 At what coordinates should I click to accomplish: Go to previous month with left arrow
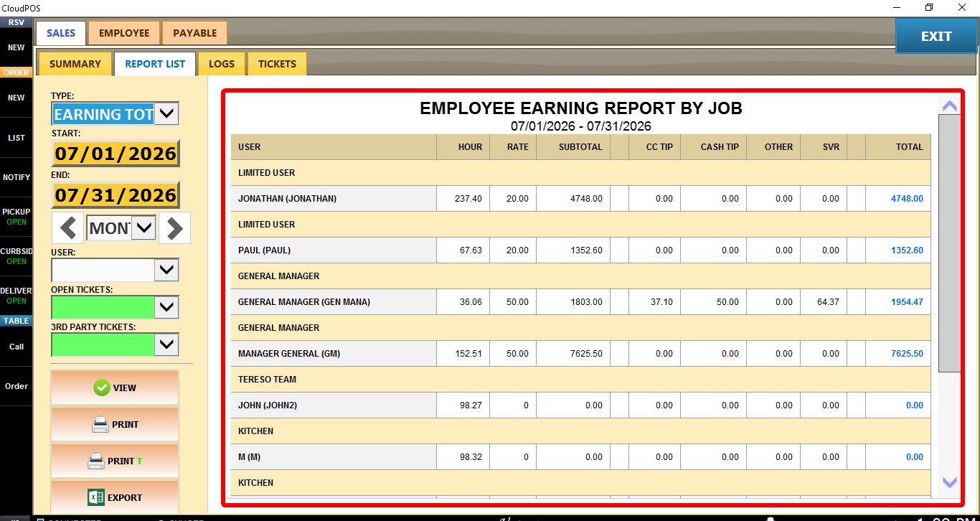[68, 229]
